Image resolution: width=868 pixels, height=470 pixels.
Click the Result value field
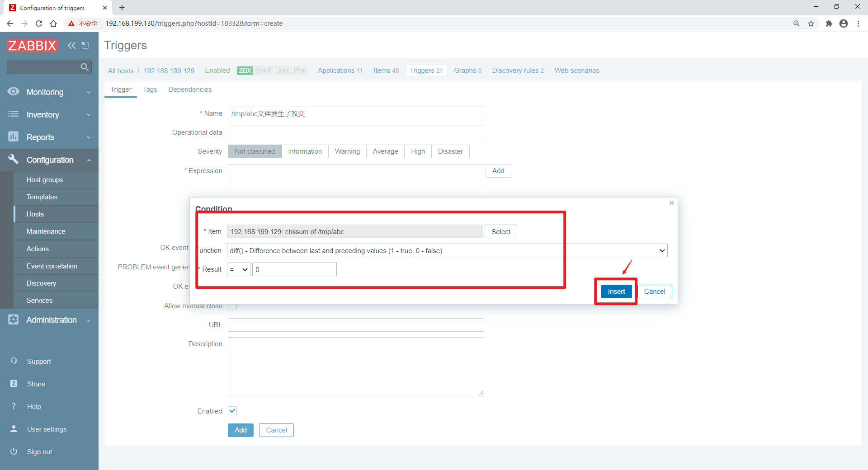pos(294,269)
